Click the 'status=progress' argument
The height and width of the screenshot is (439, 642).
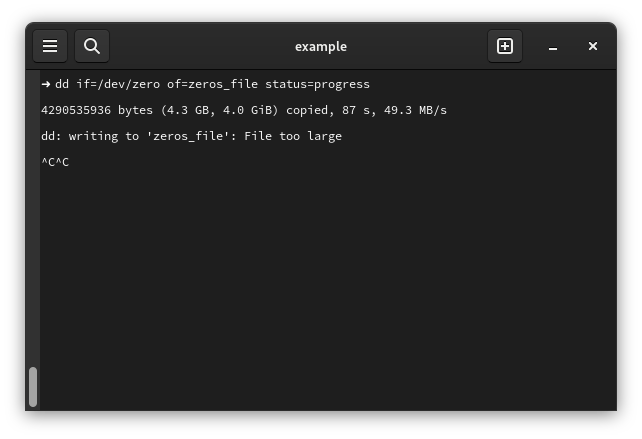click(x=317, y=84)
